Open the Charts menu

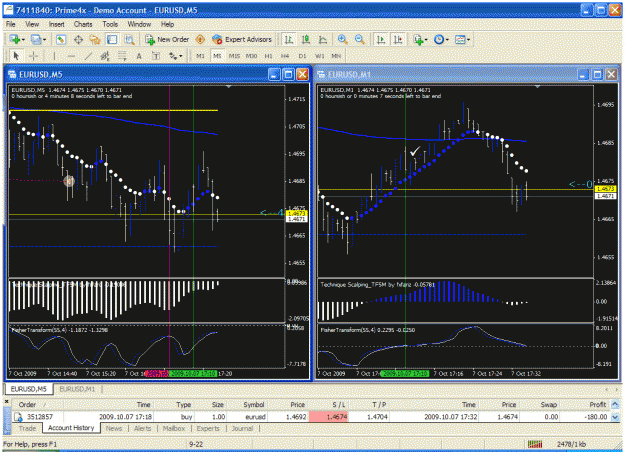tap(83, 24)
